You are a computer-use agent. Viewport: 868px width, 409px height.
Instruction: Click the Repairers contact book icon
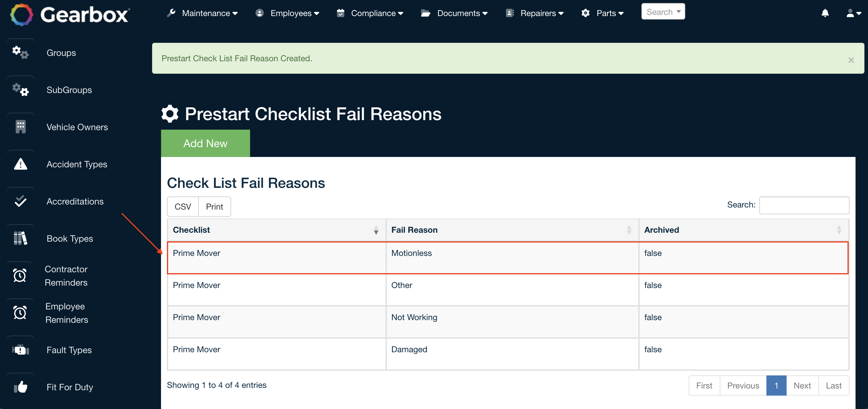click(510, 13)
